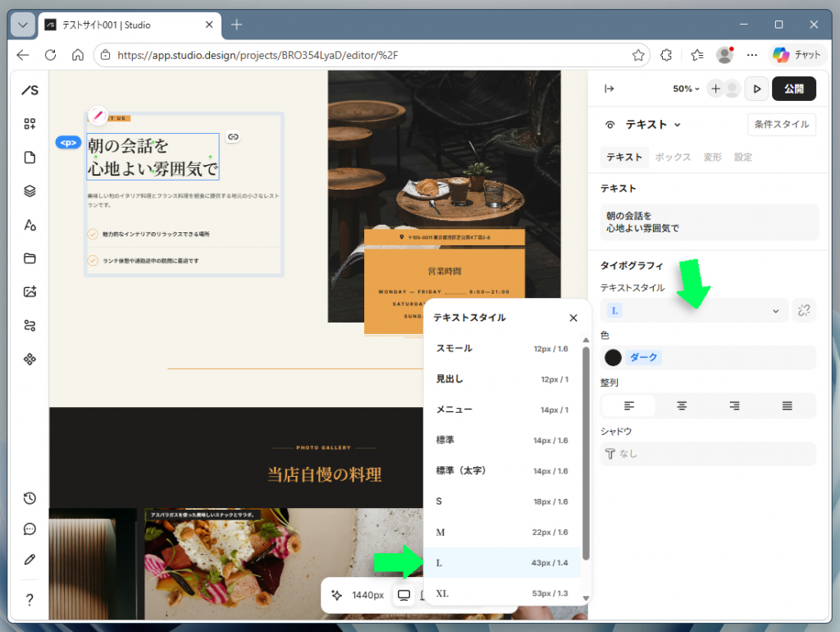
Task: Open the Add elements panel
Action: 30,124
